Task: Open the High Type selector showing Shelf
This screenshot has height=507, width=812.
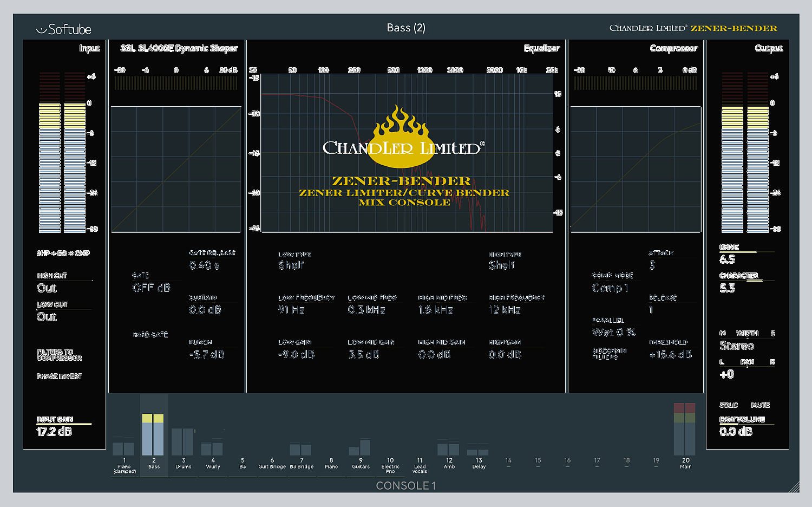Action: click(x=502, y=265)
